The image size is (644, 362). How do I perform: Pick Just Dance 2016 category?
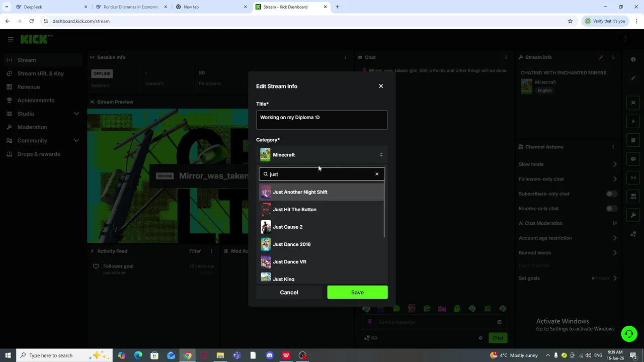point(321,244)
